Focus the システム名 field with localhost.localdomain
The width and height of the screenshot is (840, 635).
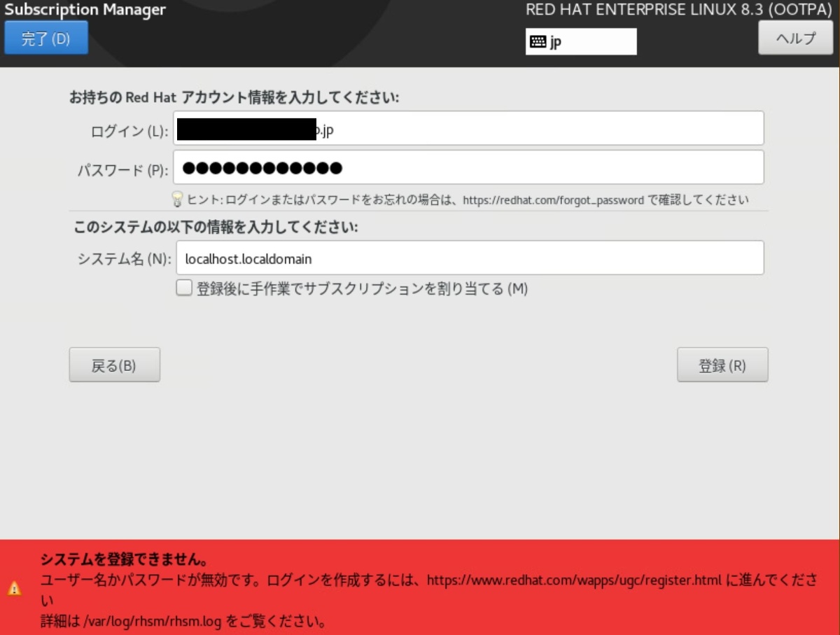(470, 258)
